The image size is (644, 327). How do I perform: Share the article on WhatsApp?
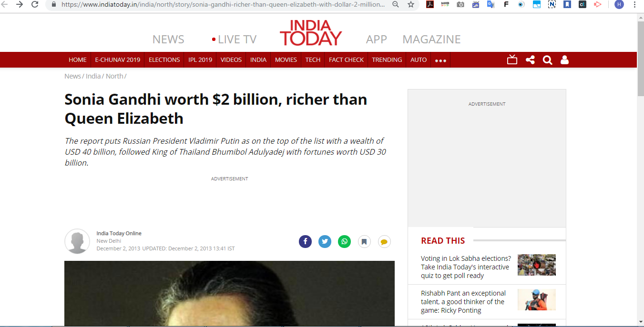(x=344, y=241)
